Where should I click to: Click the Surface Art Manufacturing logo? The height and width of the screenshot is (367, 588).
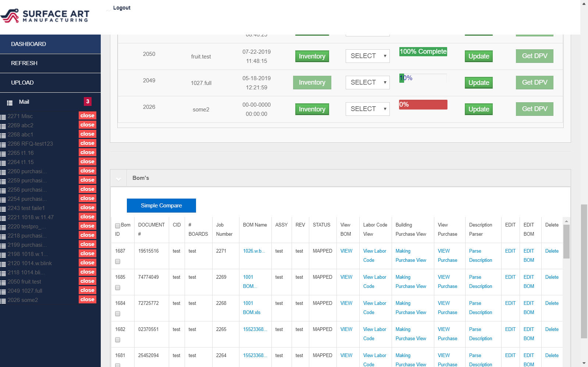pyautogui.click(x=45, y=15)
